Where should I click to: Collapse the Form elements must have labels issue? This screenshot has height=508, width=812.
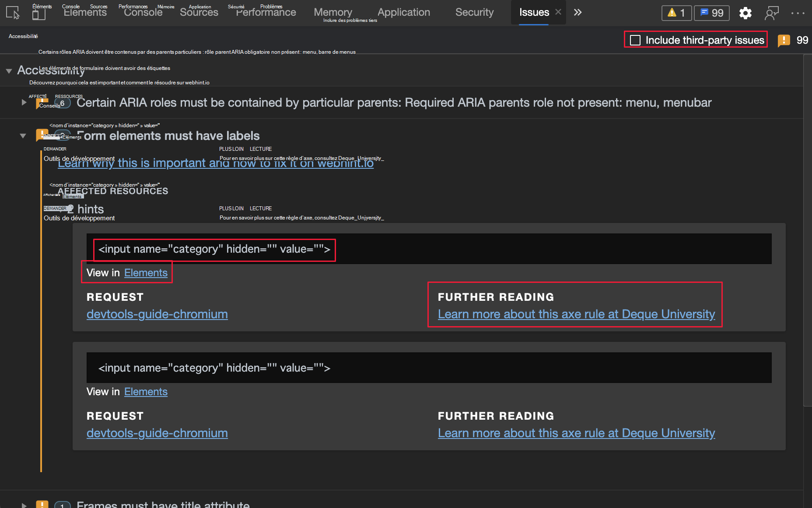pos(23,136)
